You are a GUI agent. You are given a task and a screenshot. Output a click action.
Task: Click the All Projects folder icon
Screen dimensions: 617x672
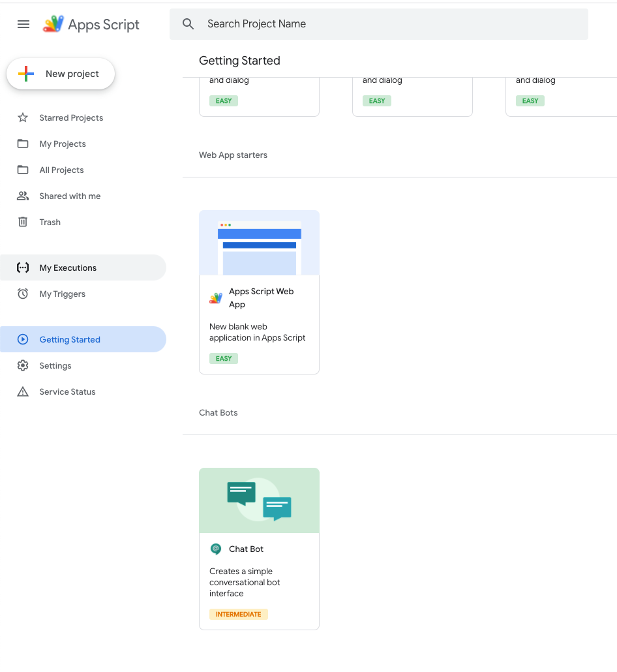click(23, 170)
